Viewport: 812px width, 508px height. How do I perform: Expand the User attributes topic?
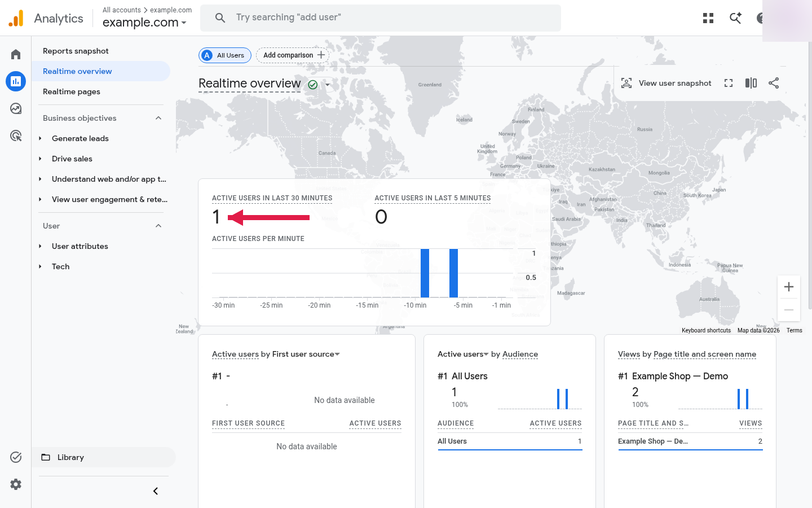pos(40,246)
